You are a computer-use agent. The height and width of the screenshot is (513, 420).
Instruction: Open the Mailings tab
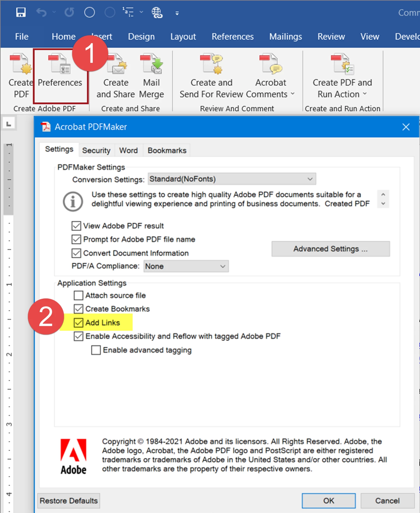coord(286,37)
